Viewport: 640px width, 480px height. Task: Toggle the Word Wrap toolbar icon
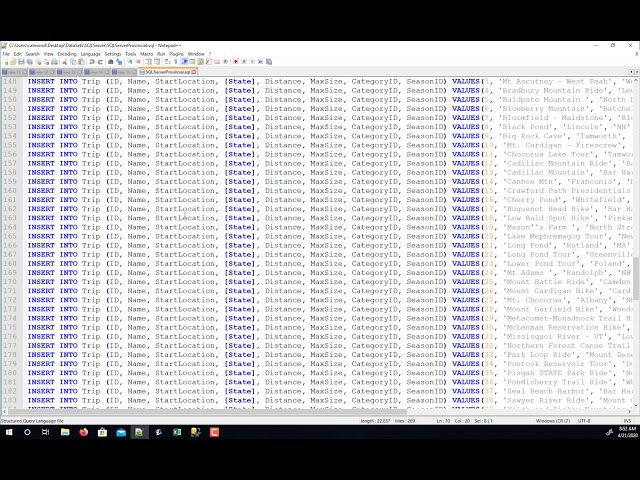click(x=167, y=62)
